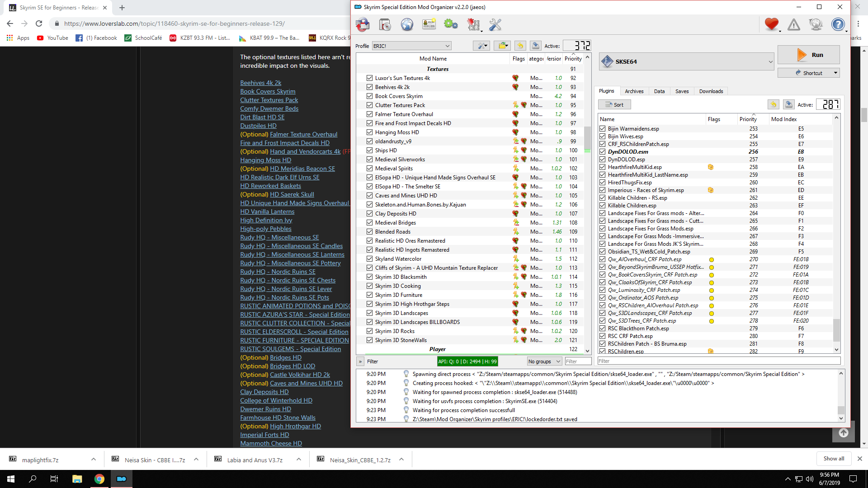Select Skyrim SE for Beginners browser tab
The height and width of the screenshot is (488, 868).
pyautogui.click(x=58, y=8)
